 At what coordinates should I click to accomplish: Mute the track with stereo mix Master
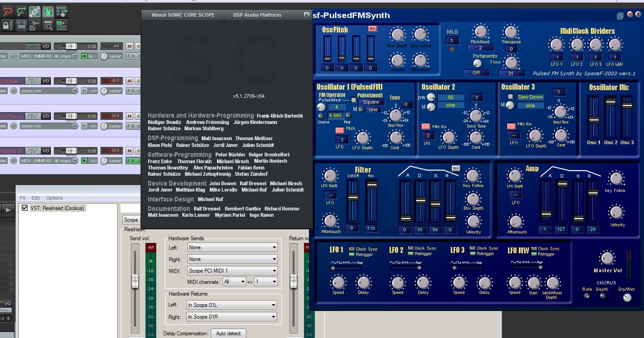click(129, 81)
